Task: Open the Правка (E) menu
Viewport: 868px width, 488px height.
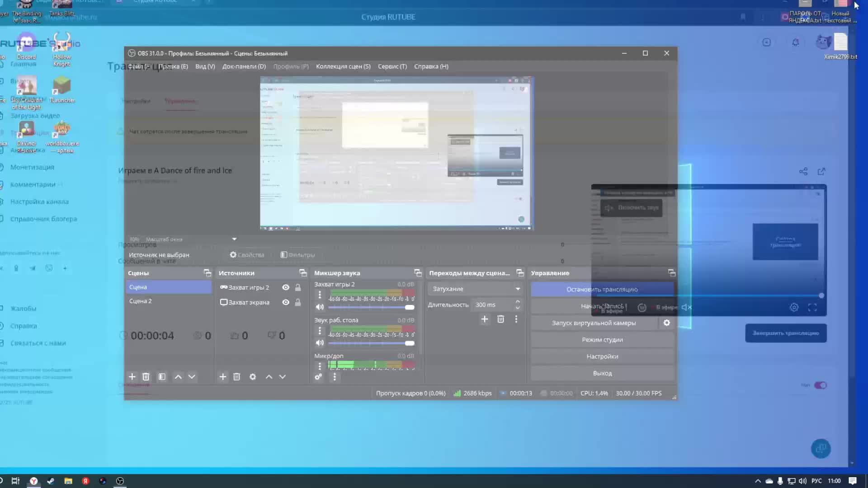Action: [173, 66]
